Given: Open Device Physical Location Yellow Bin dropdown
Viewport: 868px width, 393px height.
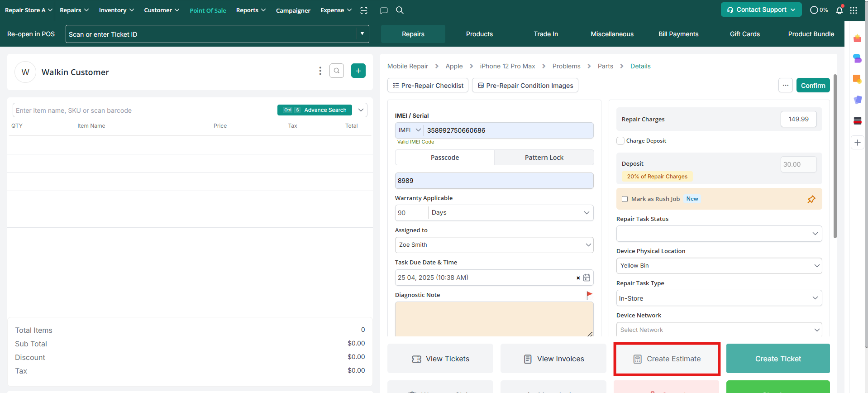Looking at the screenshot, I should point(719,266).
